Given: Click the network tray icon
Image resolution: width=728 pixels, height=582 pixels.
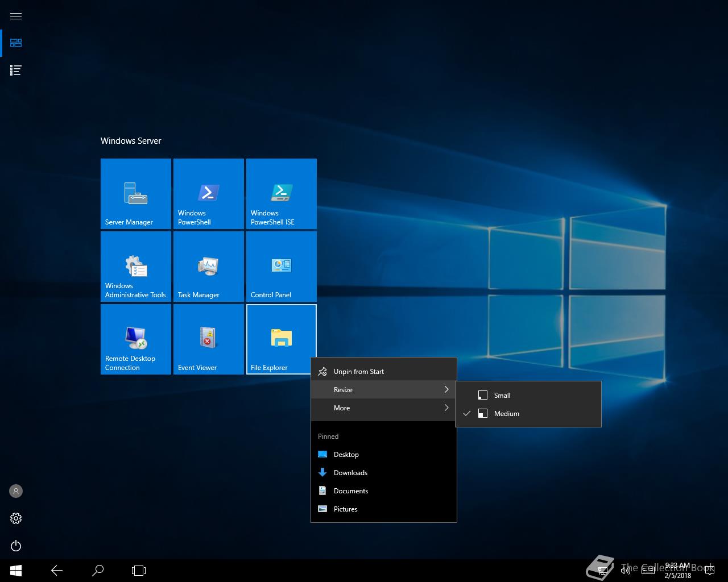Looking at the screenshot, I should (x=603, y=571).
